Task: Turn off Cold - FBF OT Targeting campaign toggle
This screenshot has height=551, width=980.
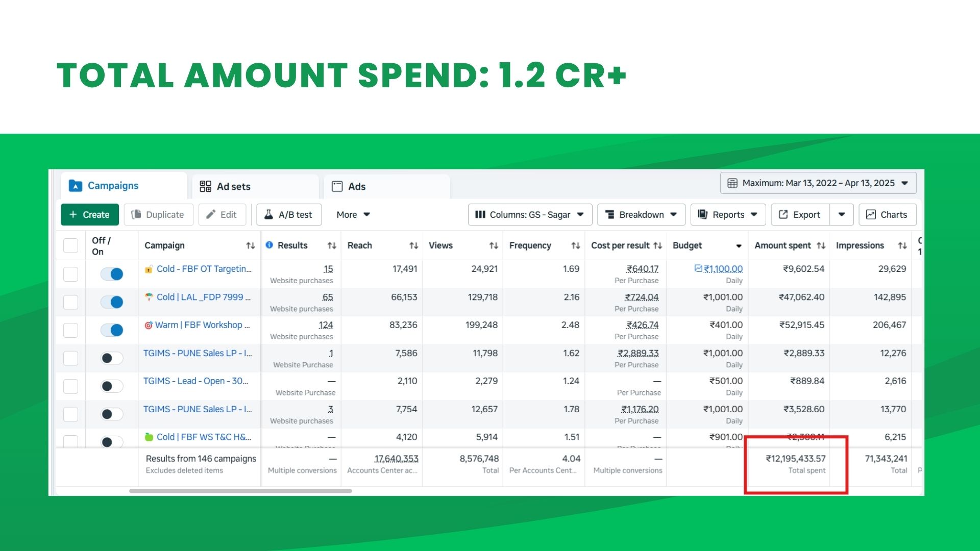Action: click(112, 274)
